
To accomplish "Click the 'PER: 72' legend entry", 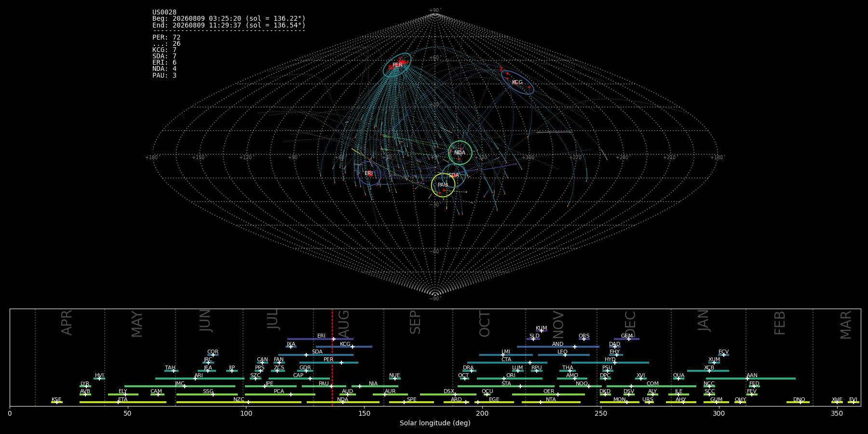I will 166,37.
